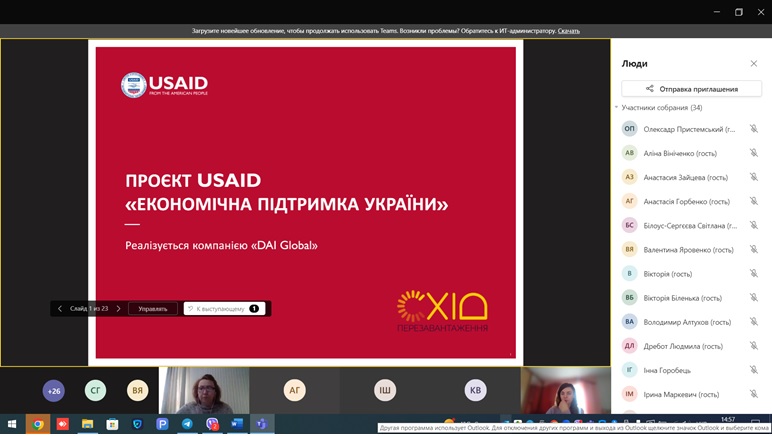Toggle mic icon for Аліна Вініченко
Image resolution: width=772 pixels, height=436 pixels.
pos(754,153)
